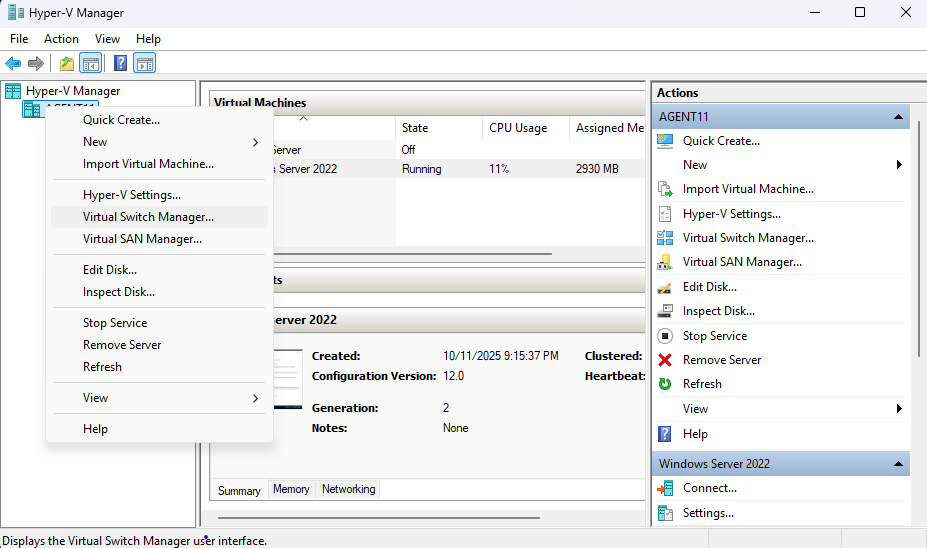Viewport: 927px width, 548px height.
Task: Sort by Assigned Memory column header
Action: 607,128
